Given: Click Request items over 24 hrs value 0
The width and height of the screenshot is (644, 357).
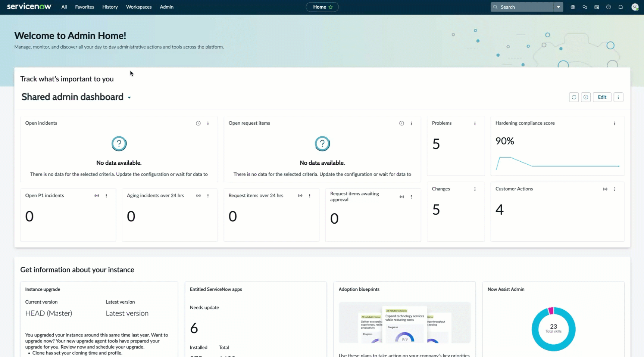Looking at the screenshot, I should (233, 216).
